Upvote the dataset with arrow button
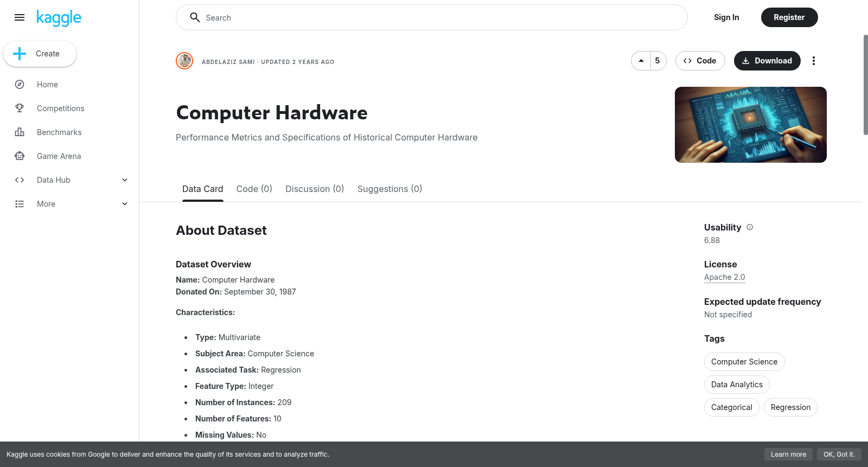Image resolution: width=868 pixels, height=467 pixels. (x=641, y=61)
